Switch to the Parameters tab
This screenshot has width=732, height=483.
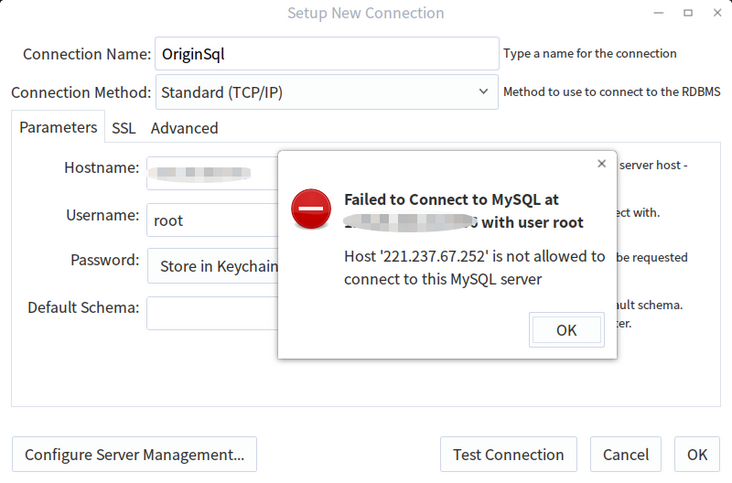click(x=58, y=127)
